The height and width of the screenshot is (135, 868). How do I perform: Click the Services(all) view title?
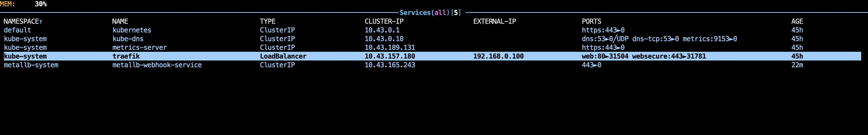tap(430, 13)
